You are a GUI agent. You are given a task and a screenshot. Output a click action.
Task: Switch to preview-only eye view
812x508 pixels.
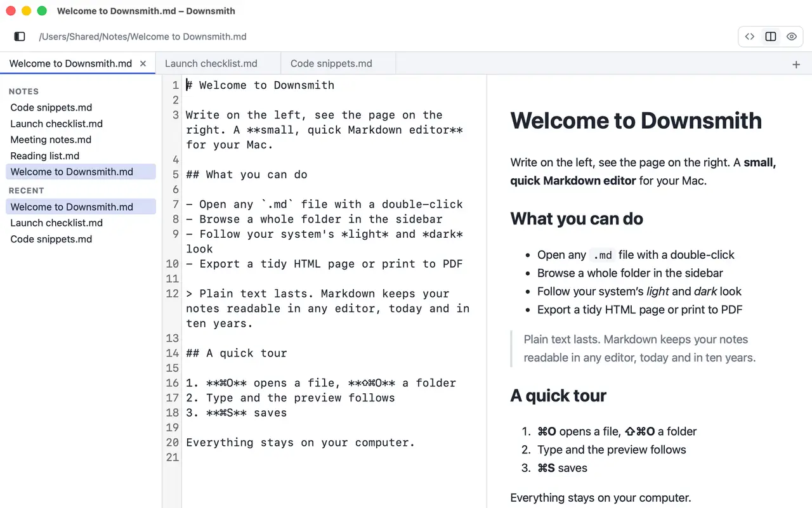[x=792, y=37]
